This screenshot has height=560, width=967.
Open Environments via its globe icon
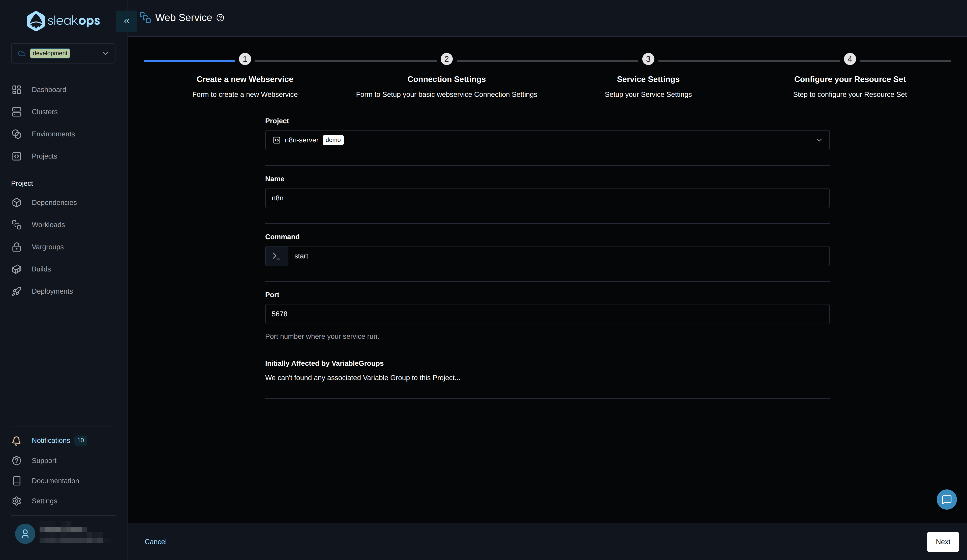pyautogui.click(x=16, y=134)
